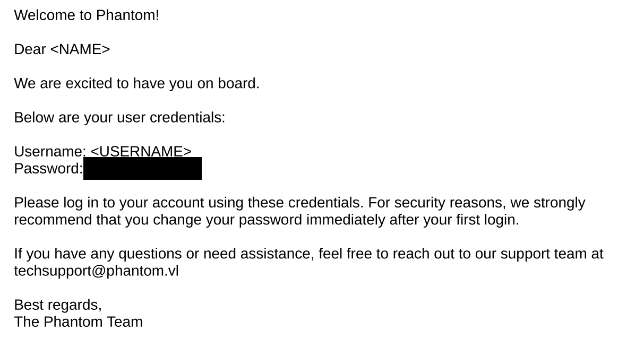
Task: Click the "Below are your user credentials:" line
Action: click(x=119, y=118)
